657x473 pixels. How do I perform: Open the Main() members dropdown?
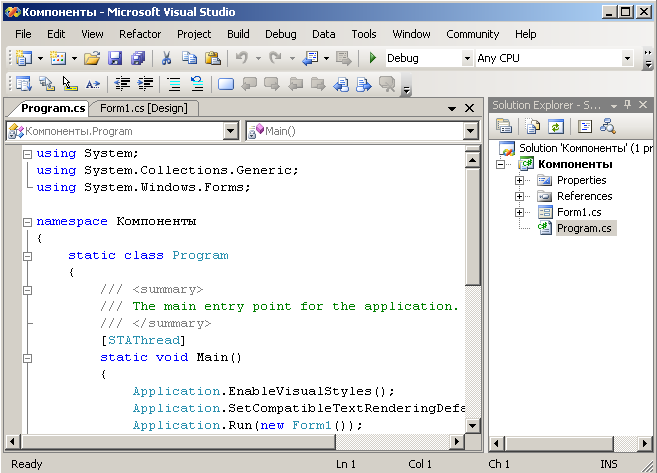(x=471, y=131)
